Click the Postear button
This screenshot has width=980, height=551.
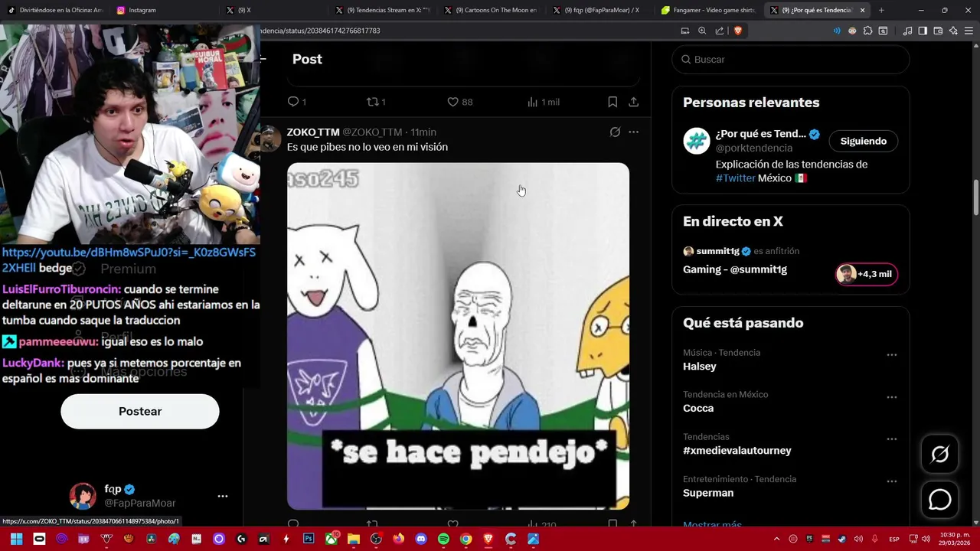[x=140, y=411]
